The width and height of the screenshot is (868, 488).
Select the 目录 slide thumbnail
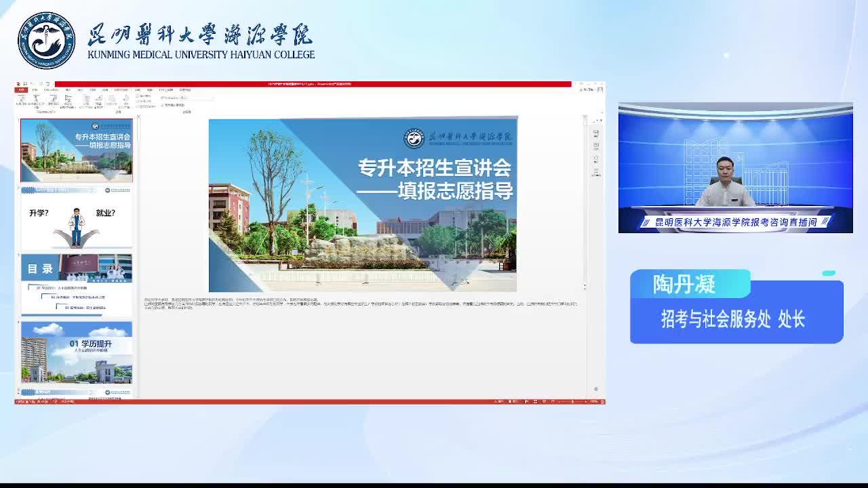click(77, 285)
